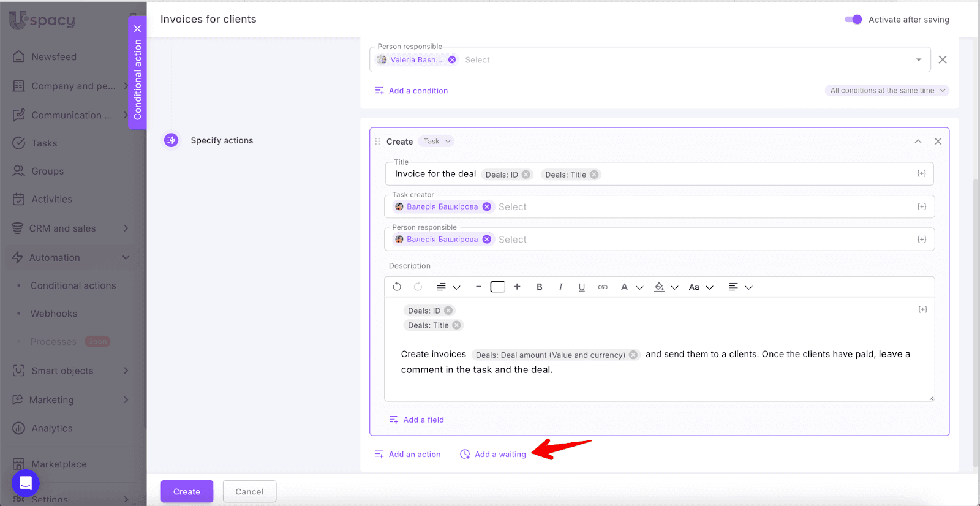980x506 pixels.
Task: Click the Italic formatting icon
Action: coord(560,287)
